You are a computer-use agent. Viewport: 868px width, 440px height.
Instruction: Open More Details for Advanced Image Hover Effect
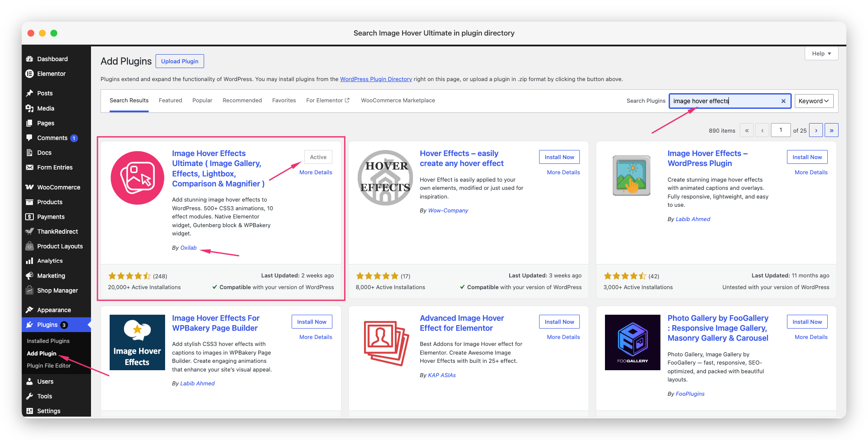[x=563, y=337]
